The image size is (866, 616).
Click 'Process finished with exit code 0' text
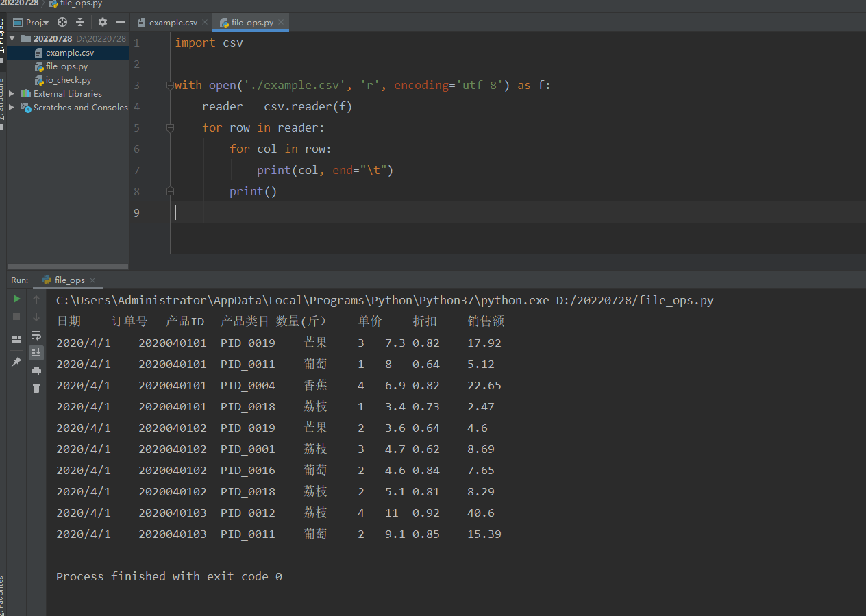169,576
